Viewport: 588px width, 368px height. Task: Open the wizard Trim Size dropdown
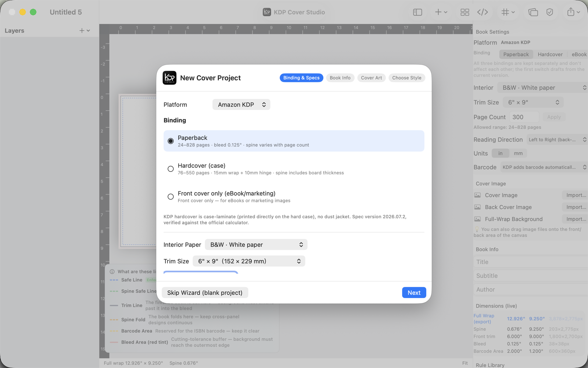pyautogui.click(x=249, y=261)
